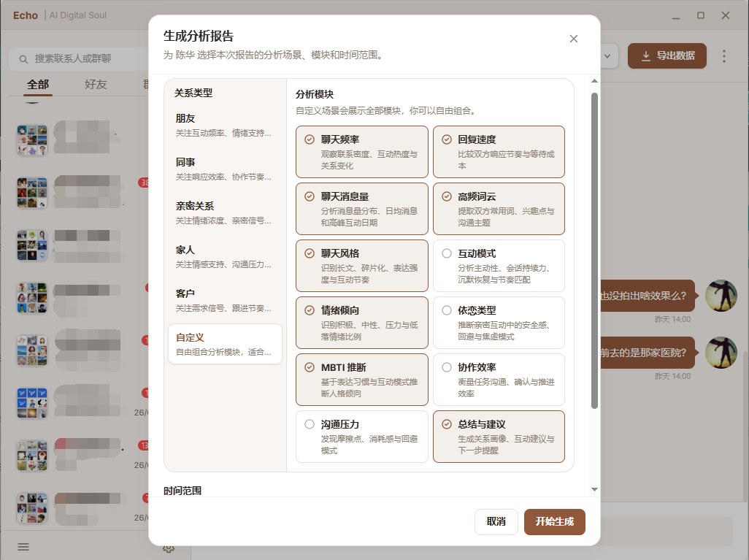Viewport: 749px width, 560px height.
Task: Select the 朋友 relationship type
Action: click(x=225, y=125)
